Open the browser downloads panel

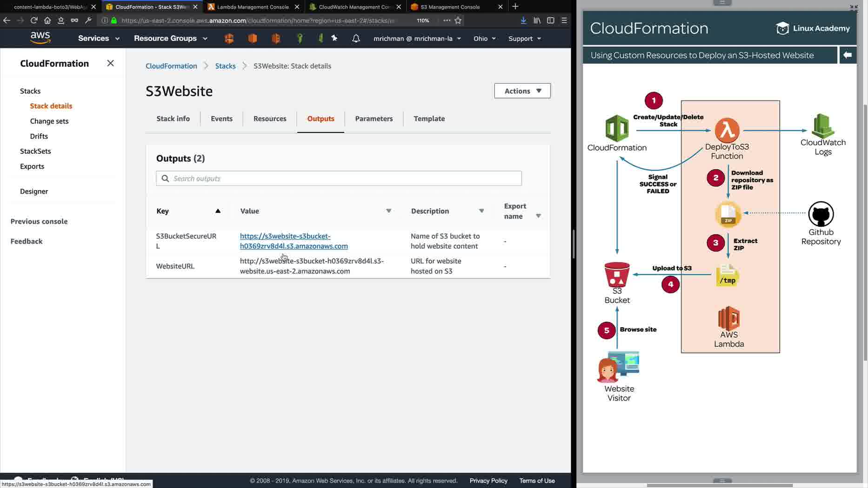[x=523, y=20]
